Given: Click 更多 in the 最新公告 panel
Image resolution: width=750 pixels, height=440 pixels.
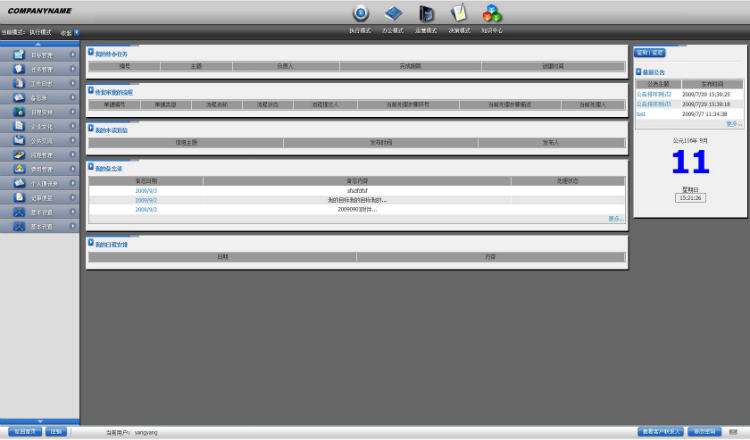Looking at the screenshot, I should click(x=734, y=124).
